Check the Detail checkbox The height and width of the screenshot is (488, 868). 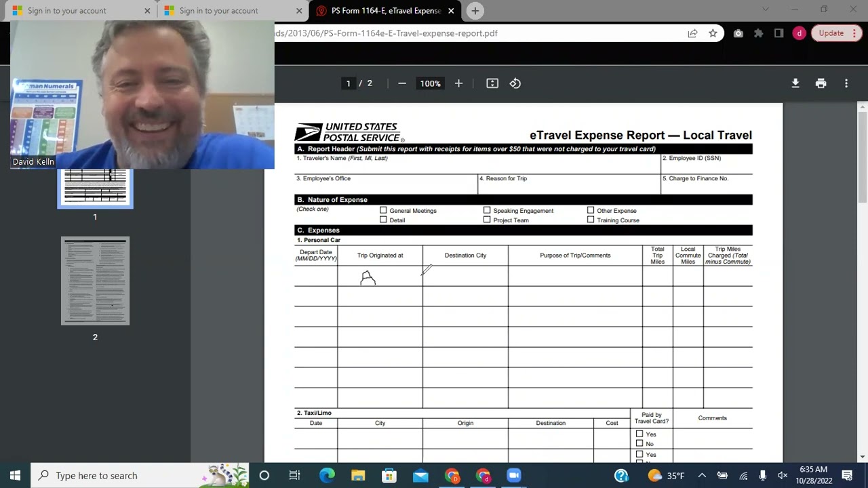tap(384, 220)
